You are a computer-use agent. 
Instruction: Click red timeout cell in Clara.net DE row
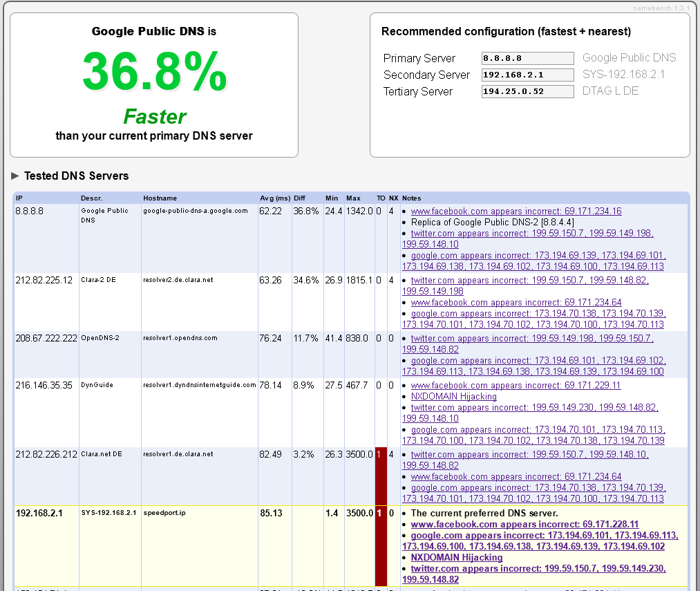coord(380,476)
